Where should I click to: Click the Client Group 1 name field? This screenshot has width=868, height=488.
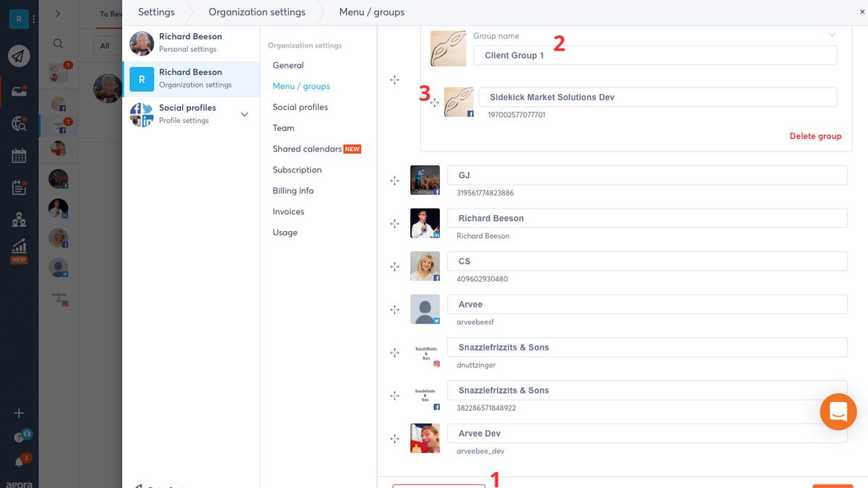tap(655, 55)
